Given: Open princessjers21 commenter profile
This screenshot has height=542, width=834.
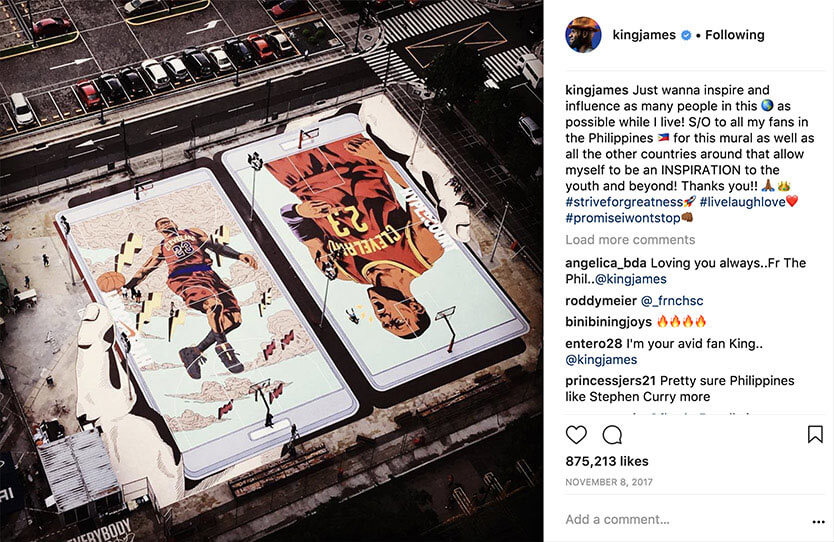Looking at the screenshot, I should coord(611,381).
